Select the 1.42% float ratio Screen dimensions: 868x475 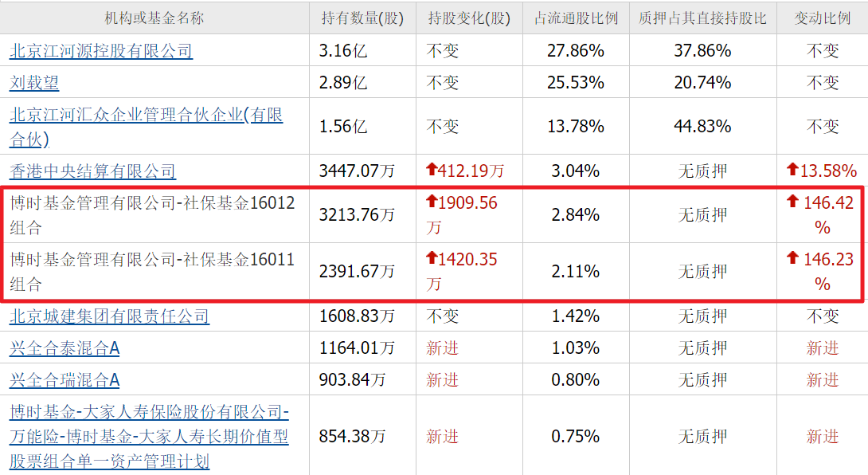pos(576,316)
